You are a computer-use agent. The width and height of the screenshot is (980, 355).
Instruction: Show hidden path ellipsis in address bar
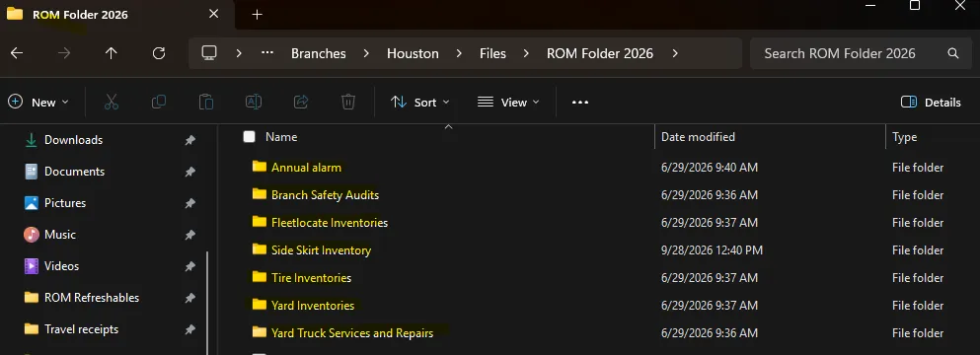[x=267, y=53]
